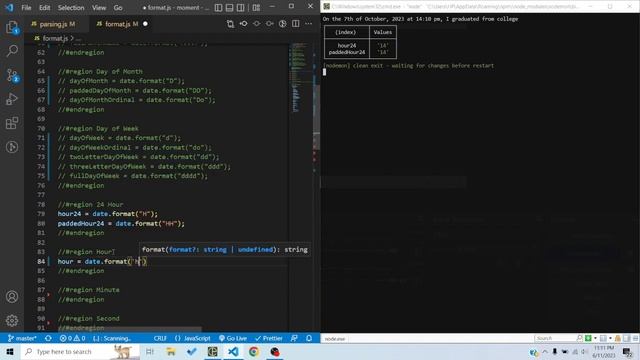Toggle secondary side bar visibility

[241, 7]
